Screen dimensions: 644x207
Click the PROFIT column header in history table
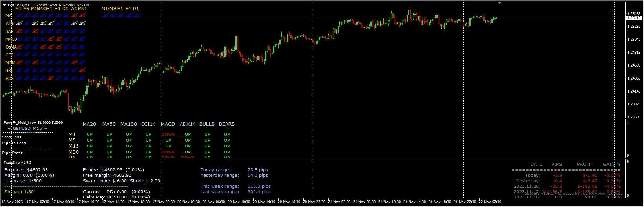coord(585,165)
